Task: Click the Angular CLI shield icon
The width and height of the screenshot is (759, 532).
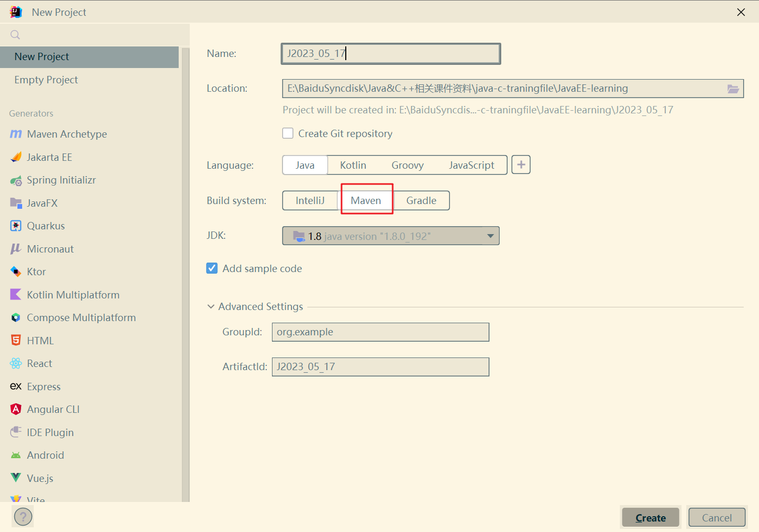Action: [16, 409]
